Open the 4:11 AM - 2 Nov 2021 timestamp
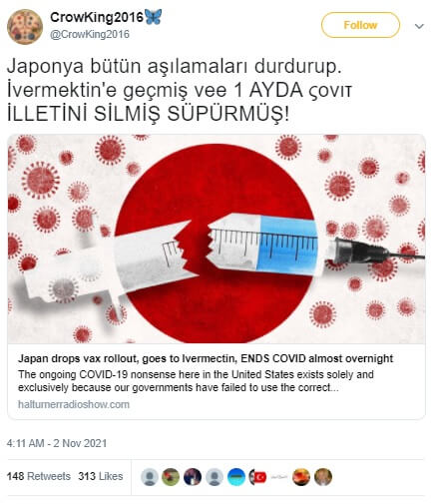435x504 pixels. point(57,443)
